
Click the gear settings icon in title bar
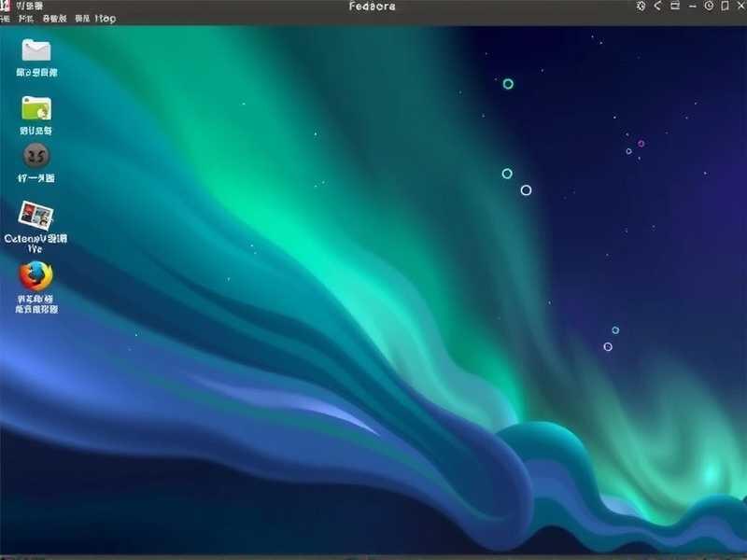pos(641,6)
